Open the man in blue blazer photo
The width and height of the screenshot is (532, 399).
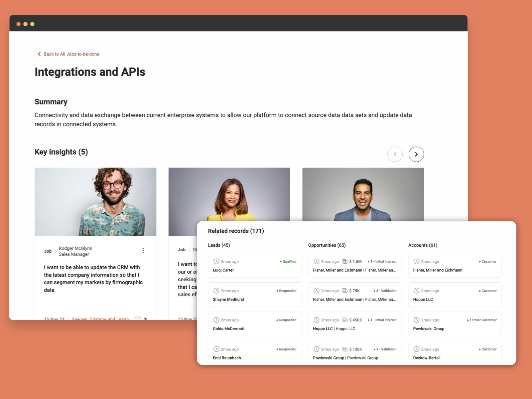(x=363, y=195)
